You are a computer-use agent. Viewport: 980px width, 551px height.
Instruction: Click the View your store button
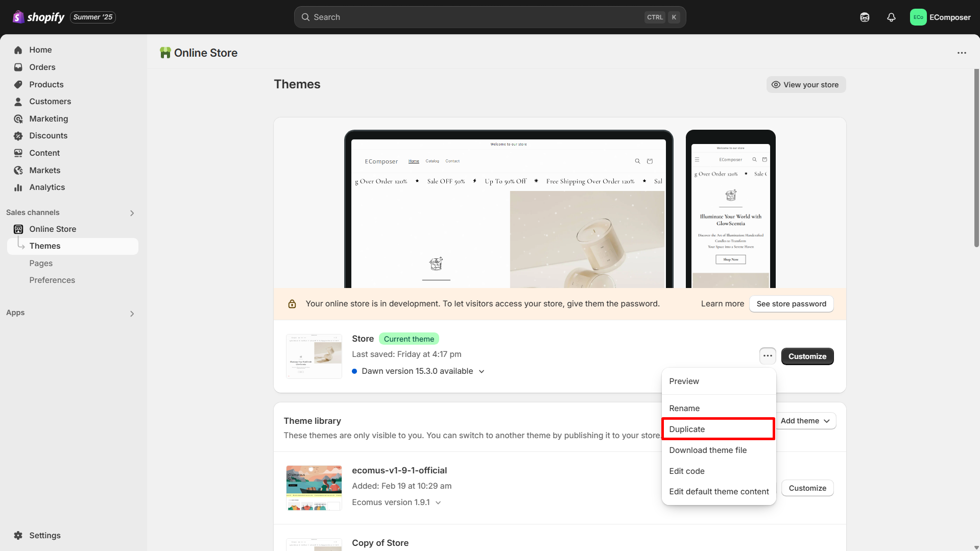(806, 85)
